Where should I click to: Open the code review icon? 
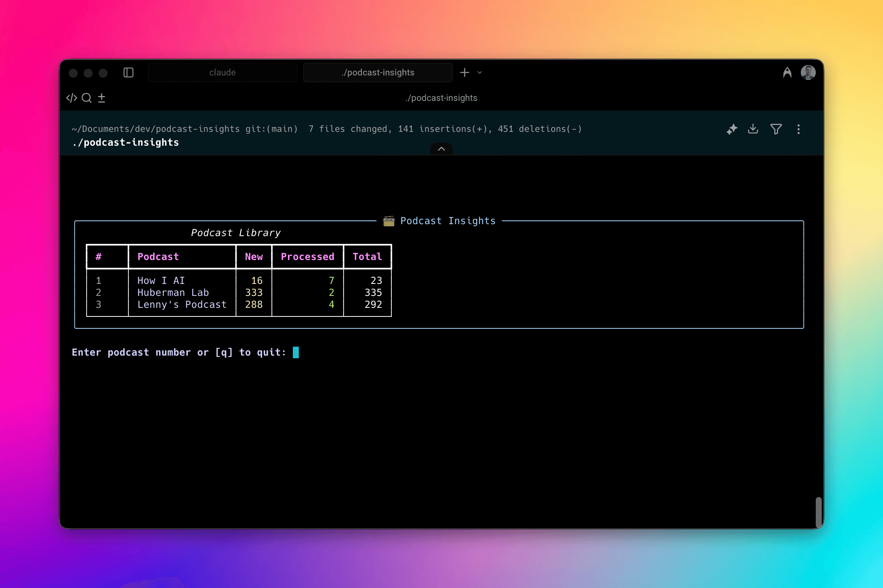(72, 98)
